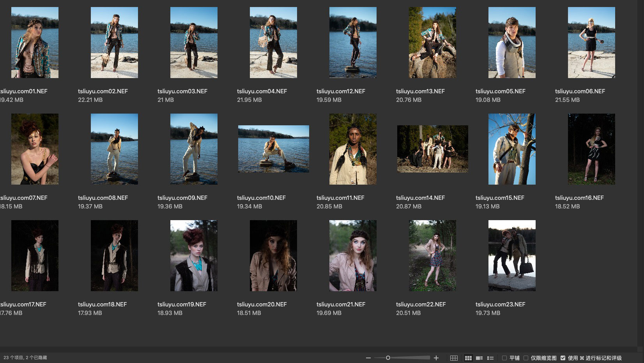The image size is (644, 363).
Task: Click the filename label tsliuyu.com20.NEF
Action: tap(262, 304)
